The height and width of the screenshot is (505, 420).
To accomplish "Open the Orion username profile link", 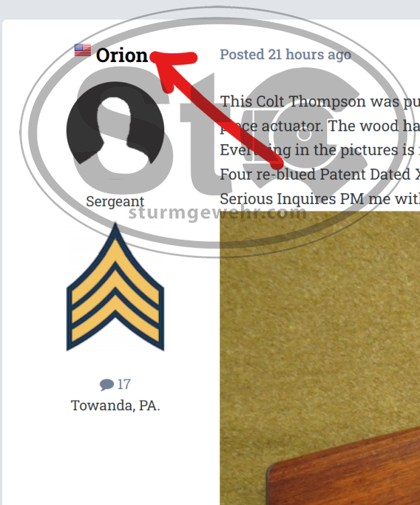I will 122,55.
